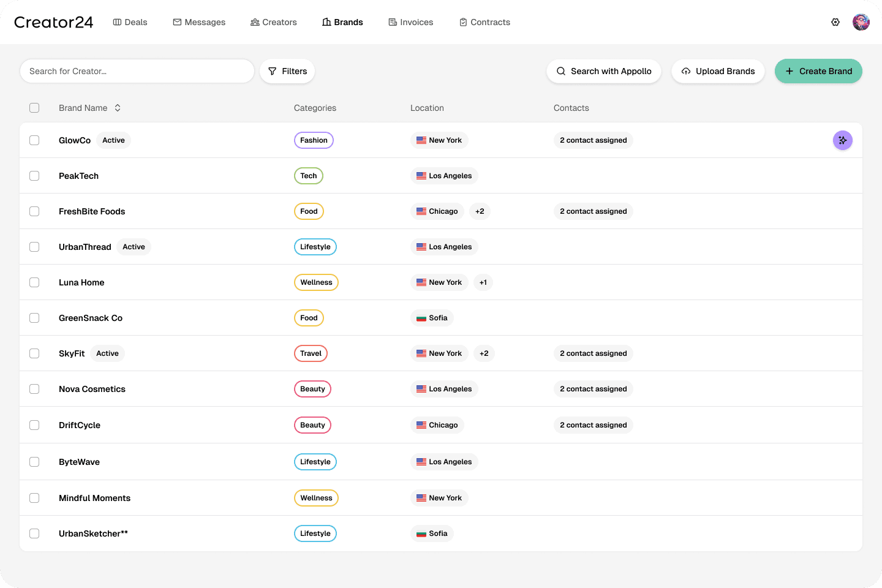Select GreenSnack Co checkbox
The height and width of the screenshot is (588, 882).
pos(34,318)
